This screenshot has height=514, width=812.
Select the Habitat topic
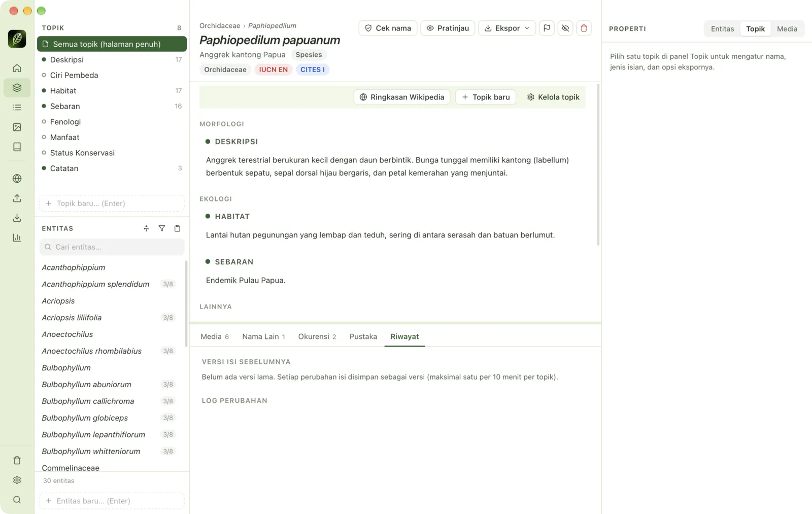[x=112, y=91]
